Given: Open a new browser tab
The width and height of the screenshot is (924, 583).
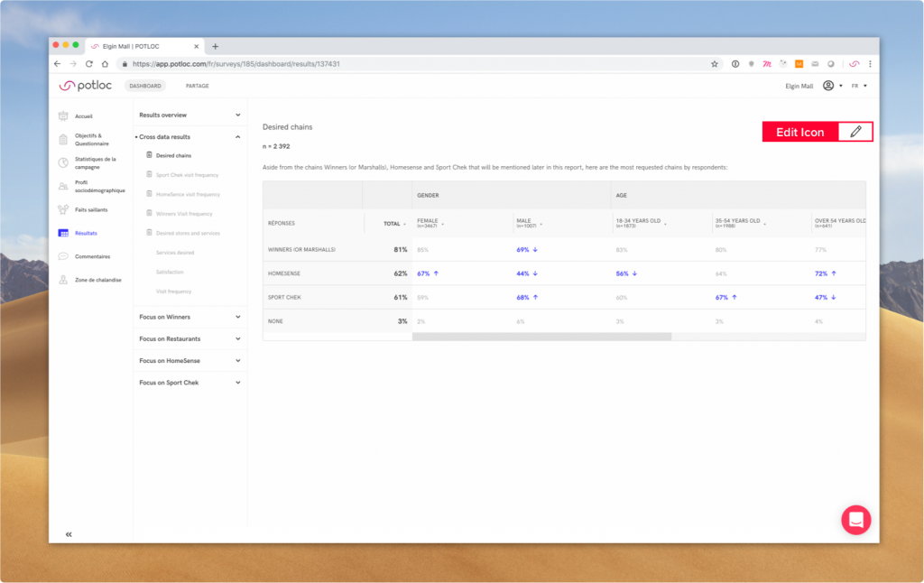Looking at the screenshot, I should [215, 47].
